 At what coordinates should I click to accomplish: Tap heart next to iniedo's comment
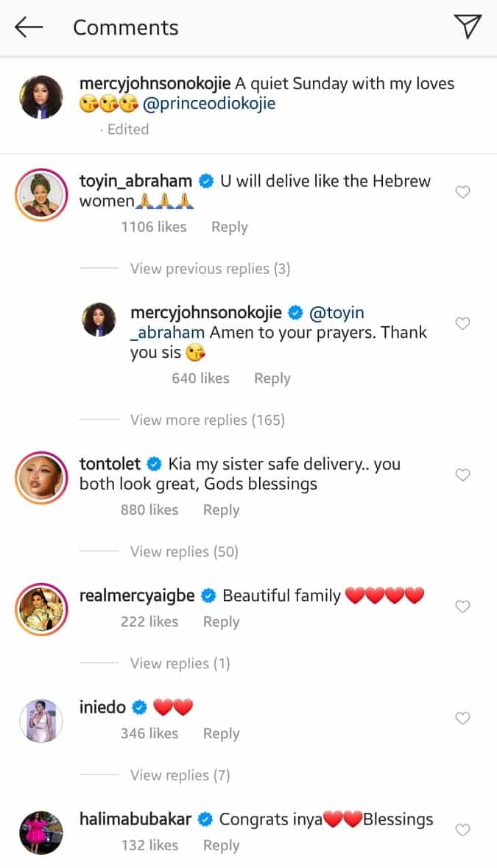tap(462, 718)
